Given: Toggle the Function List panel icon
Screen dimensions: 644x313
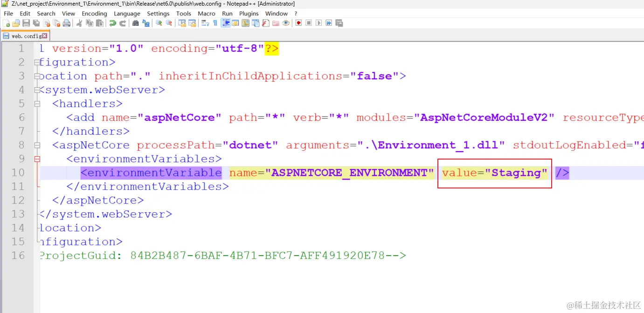Looking at the screenshot, I should click(265, 23).
